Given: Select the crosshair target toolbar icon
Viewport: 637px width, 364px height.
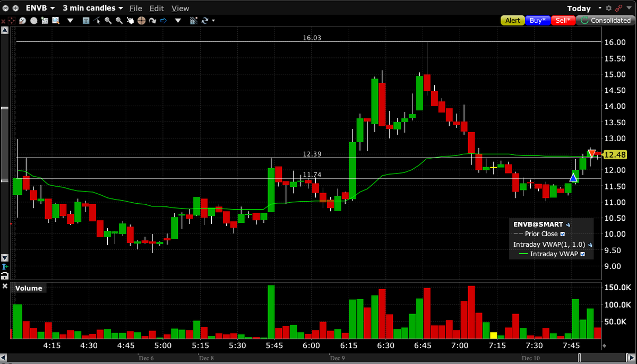Looking at the screenshot, I should pyautogui.click(x=11, y=21).
